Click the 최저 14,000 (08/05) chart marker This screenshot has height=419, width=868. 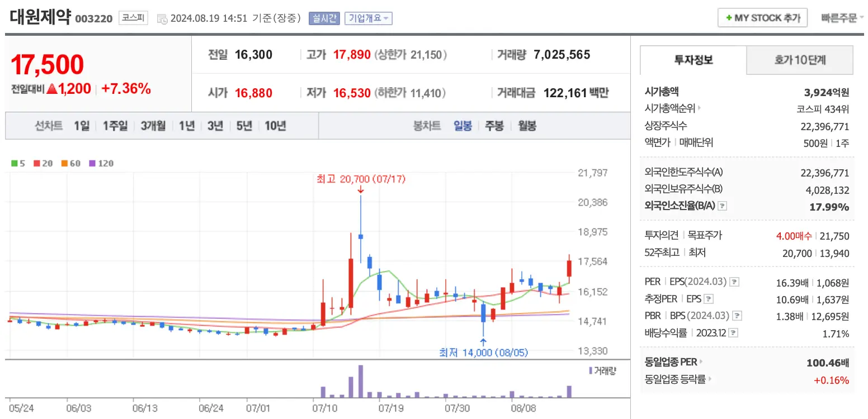pos(483,353)
